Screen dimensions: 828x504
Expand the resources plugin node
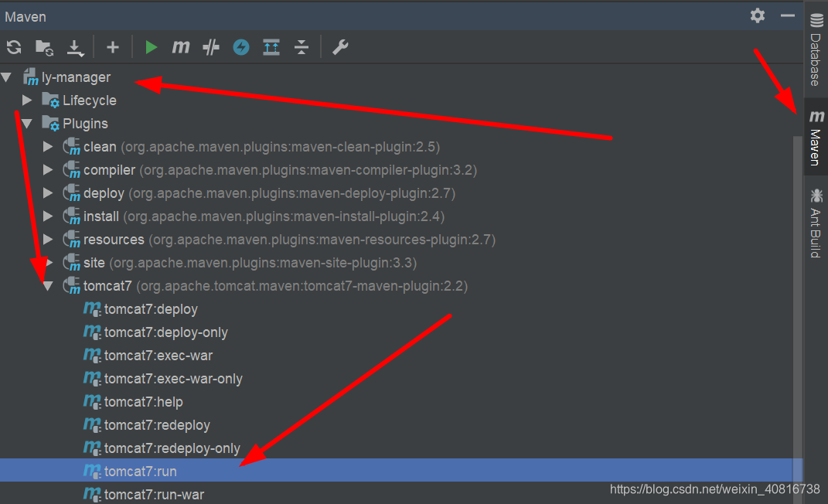(48, 240)
